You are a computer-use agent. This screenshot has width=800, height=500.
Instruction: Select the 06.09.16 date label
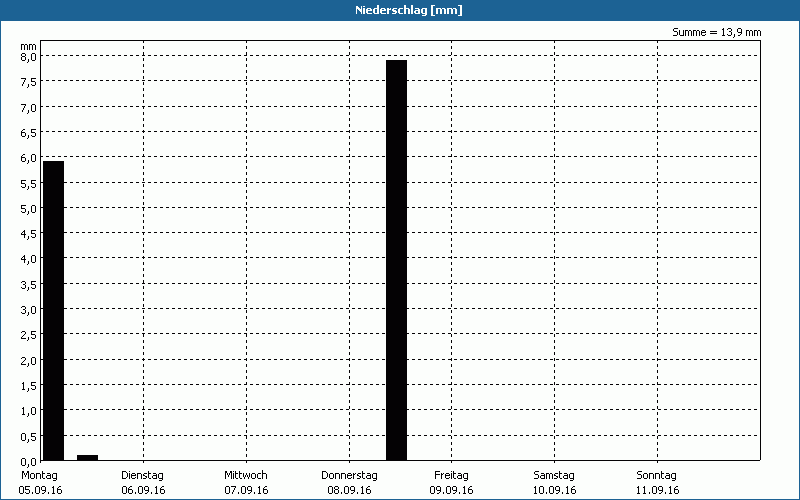143,490
